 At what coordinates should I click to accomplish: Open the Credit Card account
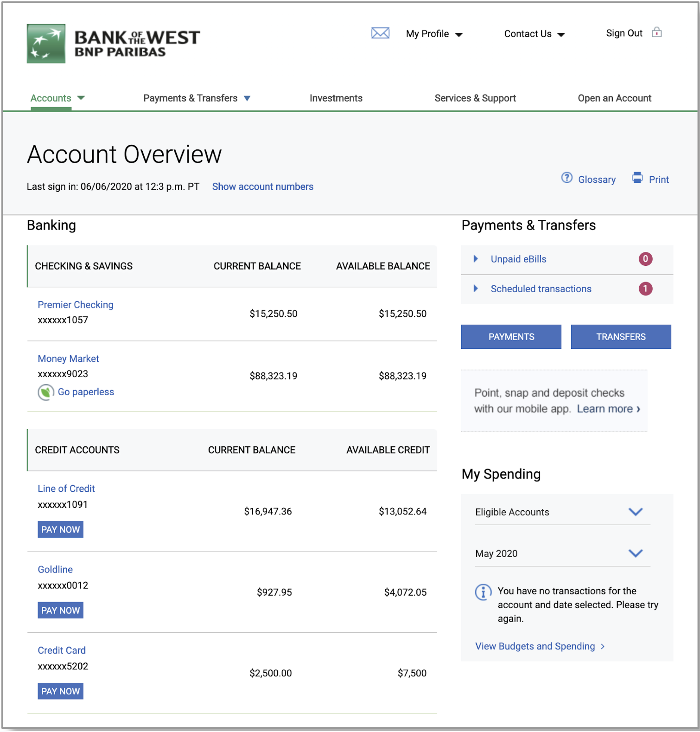click(x=62, y=650)
